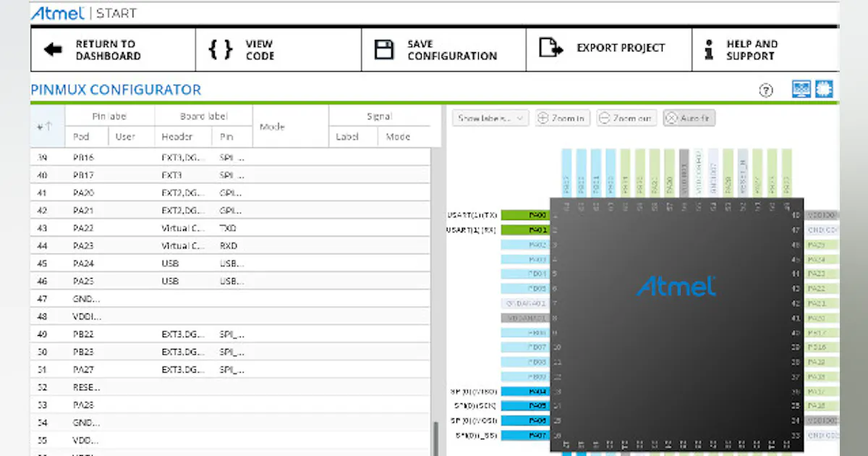Screen dimensions: 868x456
Task: Select table row 52 RESE...
Action: [x=231, y=387]
